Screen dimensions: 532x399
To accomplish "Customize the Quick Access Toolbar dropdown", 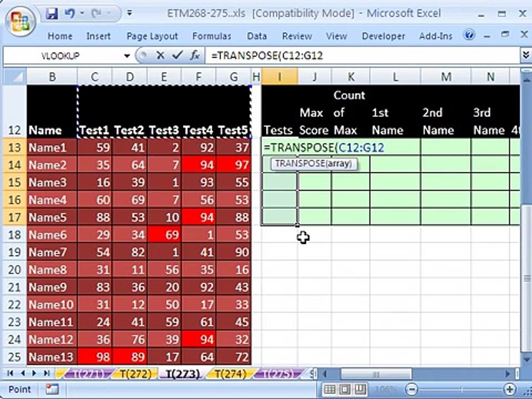I will pyautogui.click(x=129, y=13).
